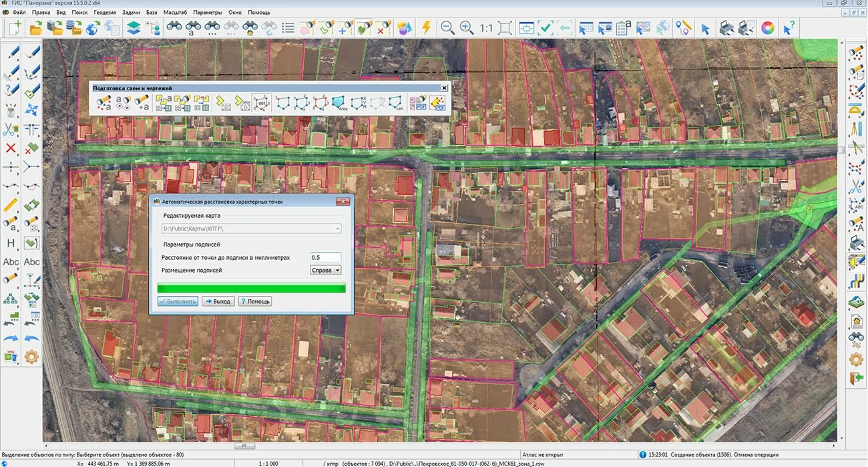This screenshot has height=467, width=868.
Task: Click the distance-to-label input field
Action: click(325, 257)
